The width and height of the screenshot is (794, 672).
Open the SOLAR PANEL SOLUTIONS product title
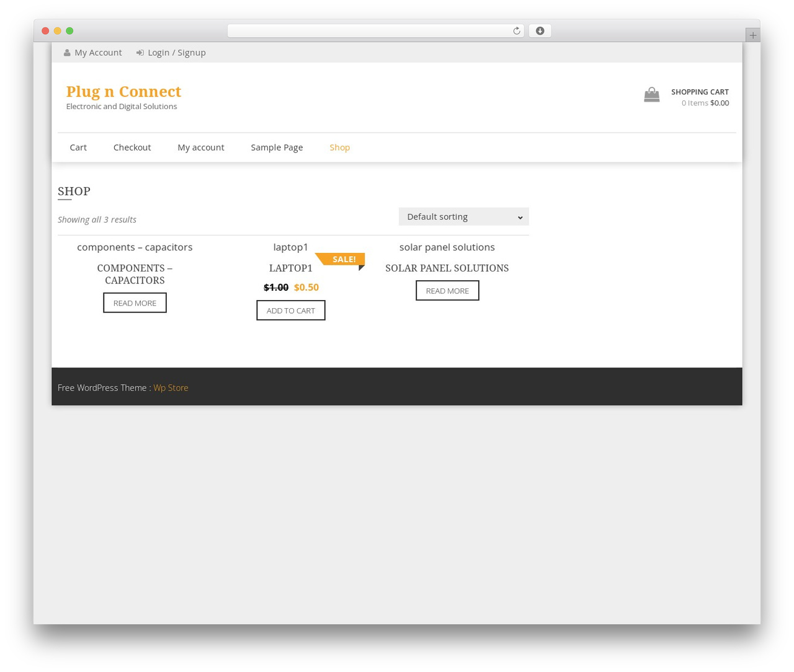pos(447,268)
